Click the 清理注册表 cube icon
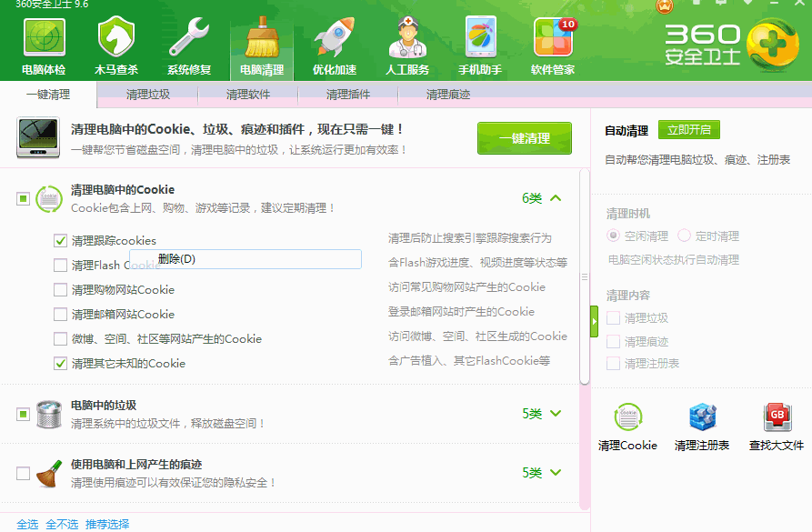This screenshot has width=812, height=532. [x=702, y=417]
